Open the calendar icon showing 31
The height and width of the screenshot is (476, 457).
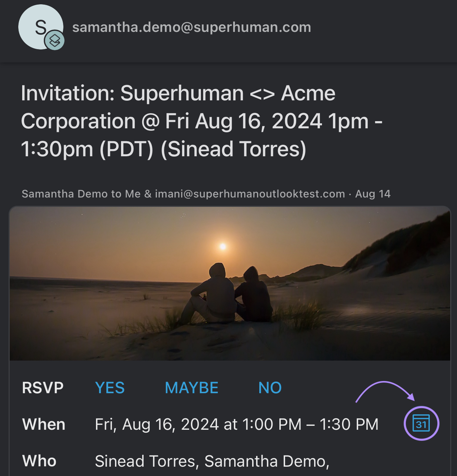(x=421, y=423)
